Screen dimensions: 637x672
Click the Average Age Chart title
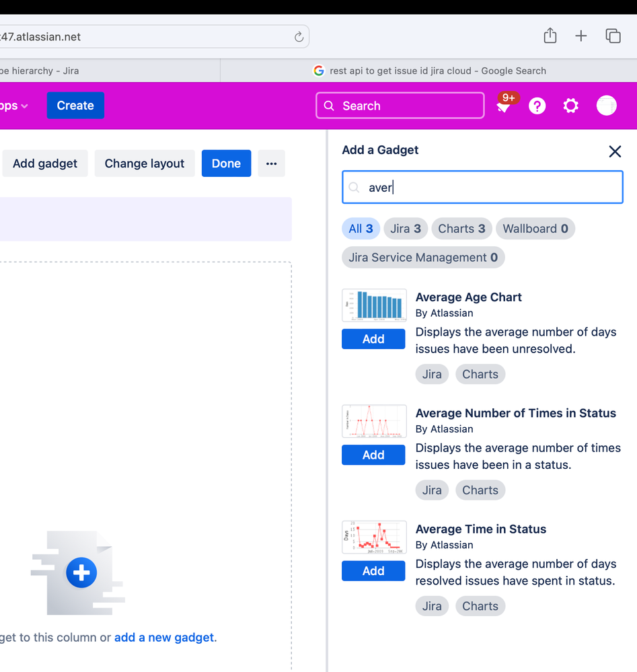[x=469, y=297]
